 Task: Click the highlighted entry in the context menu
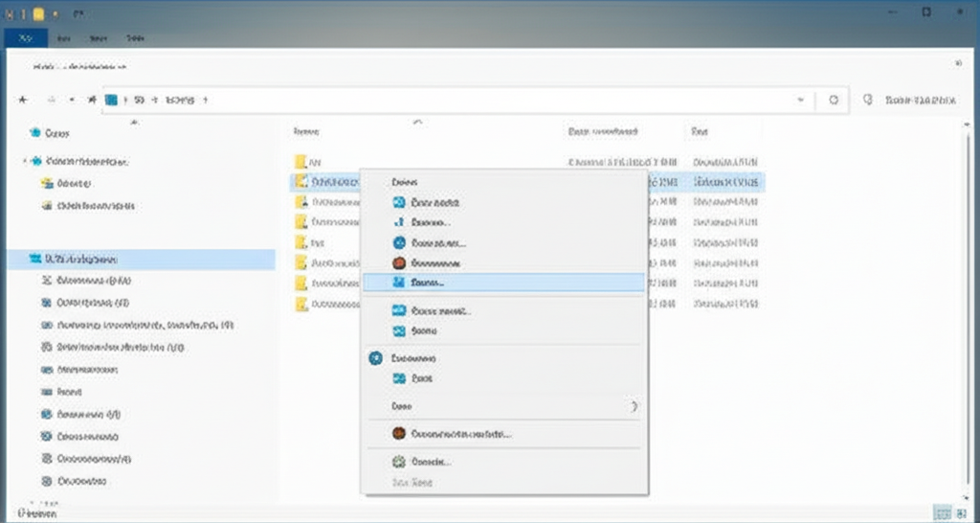point(502,283)
